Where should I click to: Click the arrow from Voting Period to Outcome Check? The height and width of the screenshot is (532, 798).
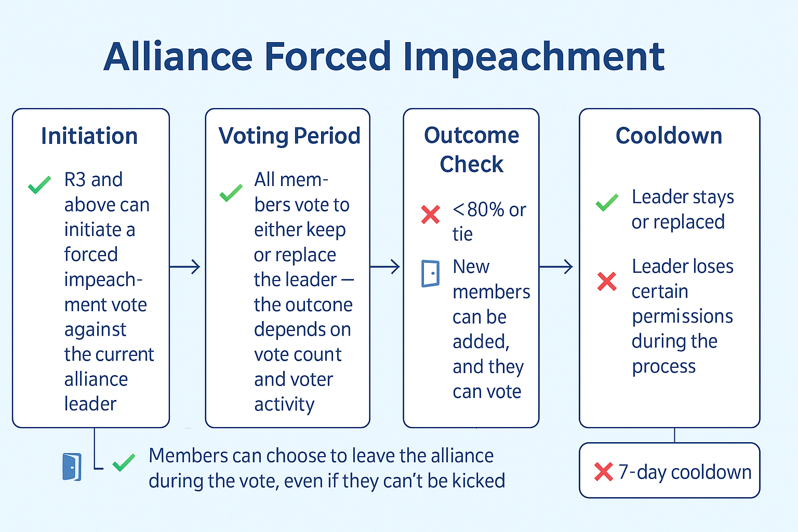click(x=385, y=267)
